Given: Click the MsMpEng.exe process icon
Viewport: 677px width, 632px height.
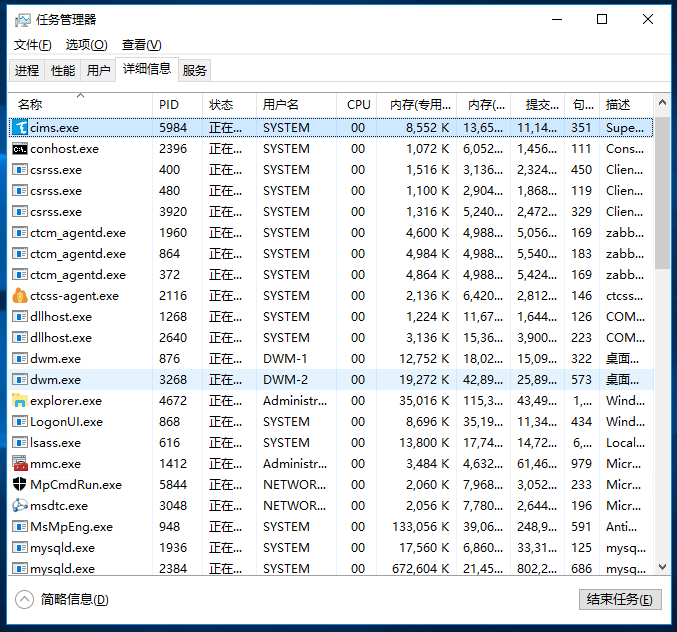Looking at the screenshot, I should (20, 527).
